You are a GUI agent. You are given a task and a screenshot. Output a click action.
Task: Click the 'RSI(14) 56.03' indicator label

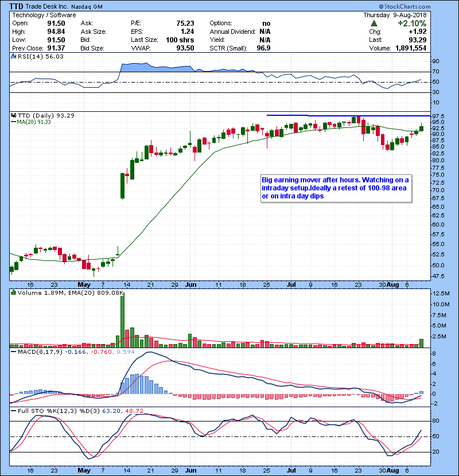point(40,56)
